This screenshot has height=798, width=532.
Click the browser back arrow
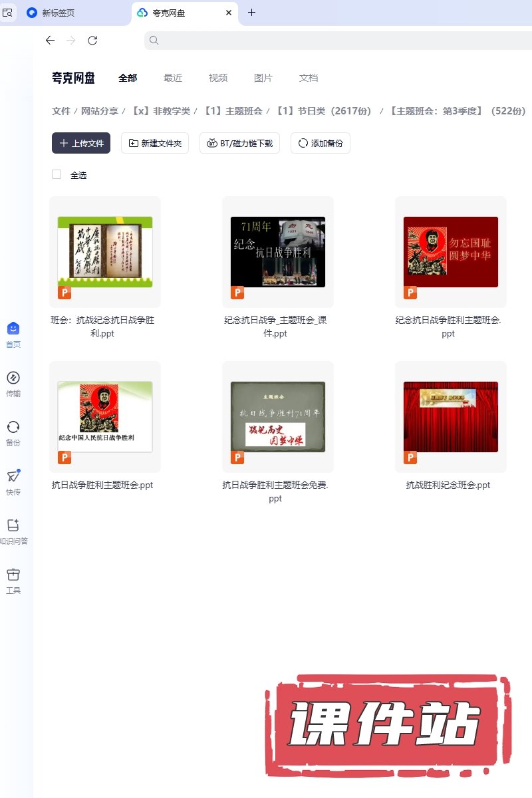[50, 41]
